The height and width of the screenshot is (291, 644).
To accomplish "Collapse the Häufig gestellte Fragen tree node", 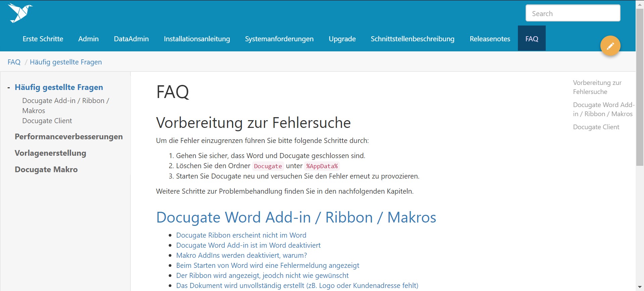I will pos(9,88).
